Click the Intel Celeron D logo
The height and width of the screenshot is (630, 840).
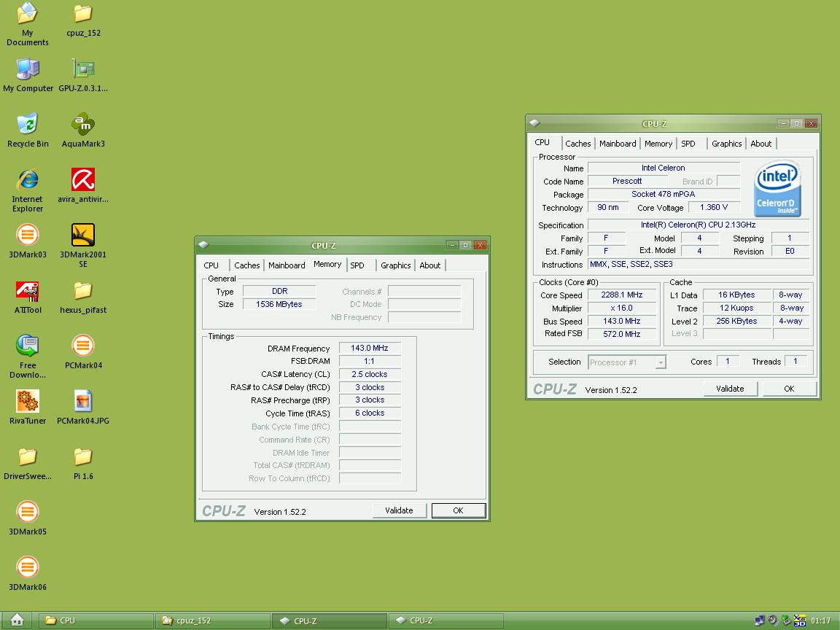tap(777, 189)
